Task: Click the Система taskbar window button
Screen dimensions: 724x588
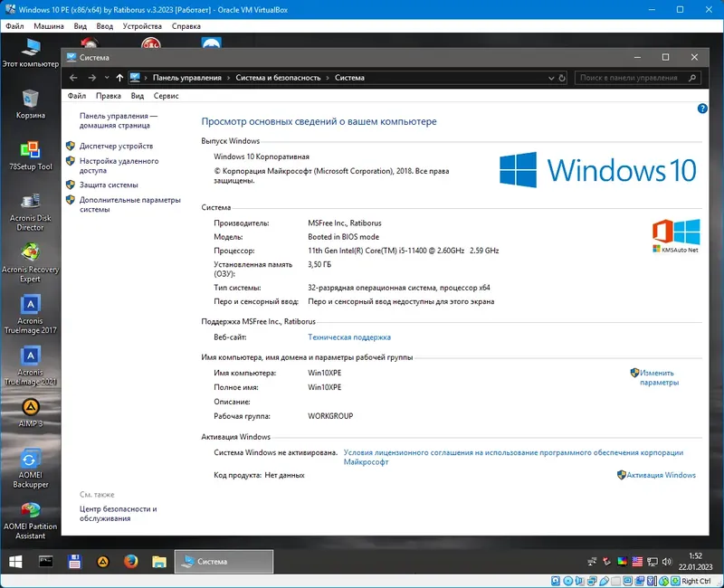Action: coord(224,562)
